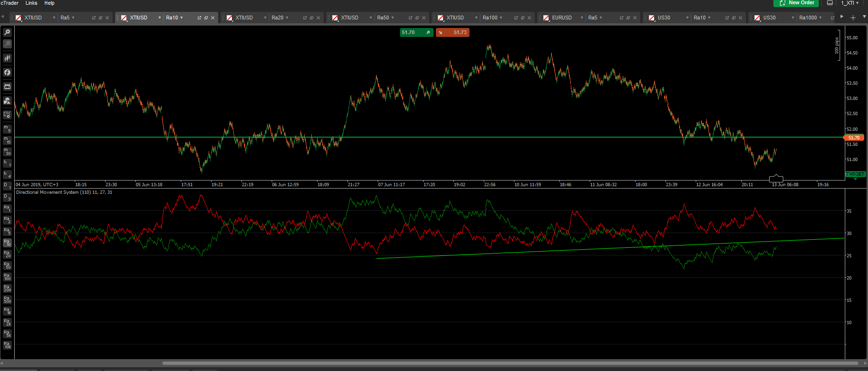Screen dimensions: 868x371
Task: Select the Ra10k range period
Action: 7,345
